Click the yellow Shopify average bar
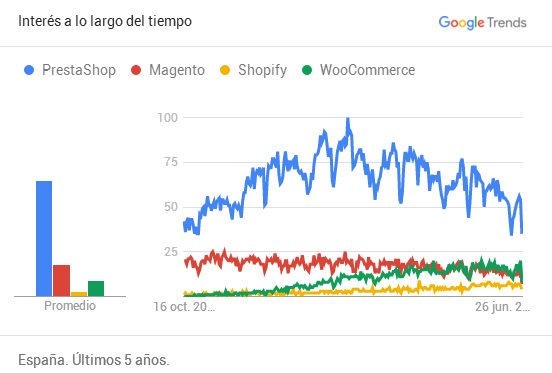Screen dimensions: 552x373 coord(79,294)
